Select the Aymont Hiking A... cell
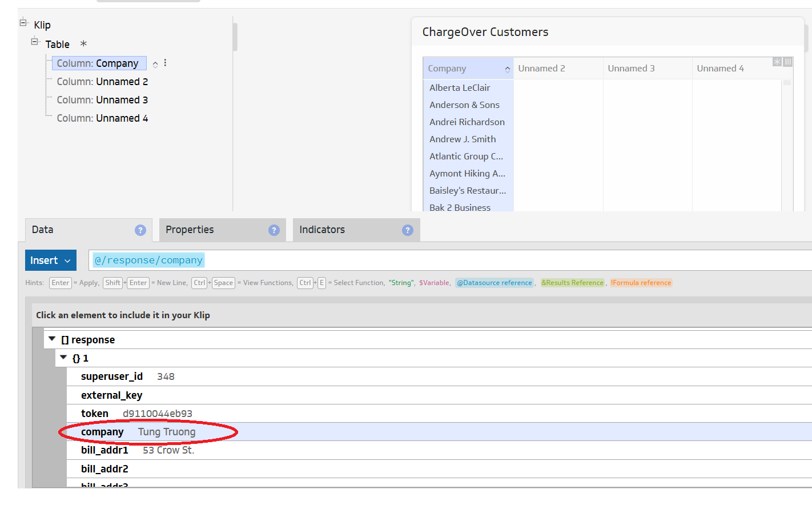This screenshot has height=509, width=812. (468, 174)
